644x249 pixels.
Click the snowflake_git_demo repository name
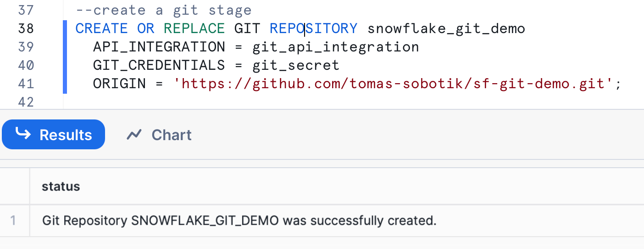446,28
